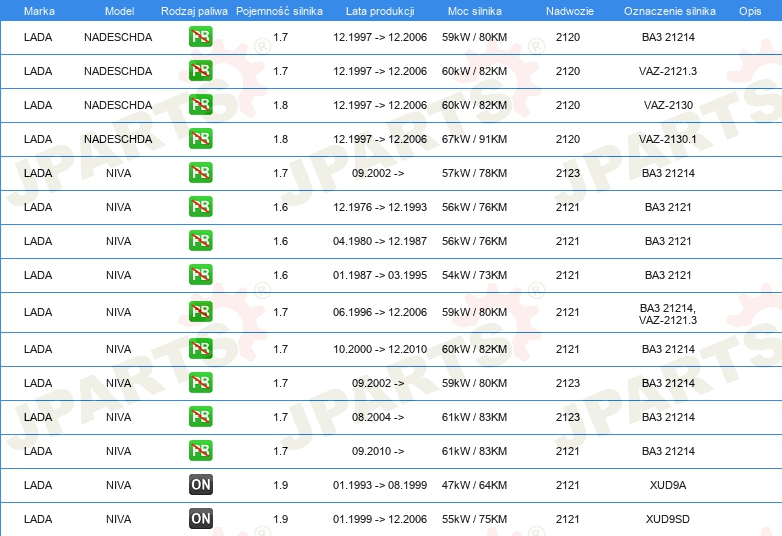Click power 61kW / 83KM in 08.2004 row
The width and height of the screenshot is (782, 536).
474,417
